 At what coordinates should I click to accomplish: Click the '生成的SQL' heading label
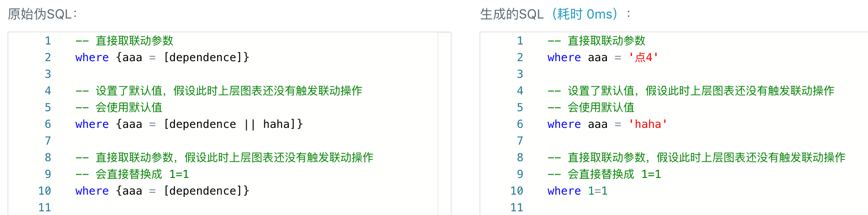pyautogui.click(x=512, y=14)
